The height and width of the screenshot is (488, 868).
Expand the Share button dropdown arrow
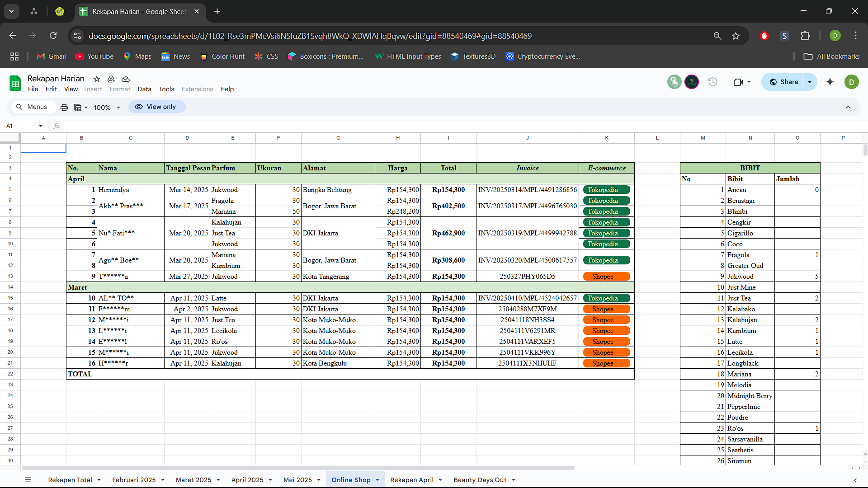pos(810,82)
